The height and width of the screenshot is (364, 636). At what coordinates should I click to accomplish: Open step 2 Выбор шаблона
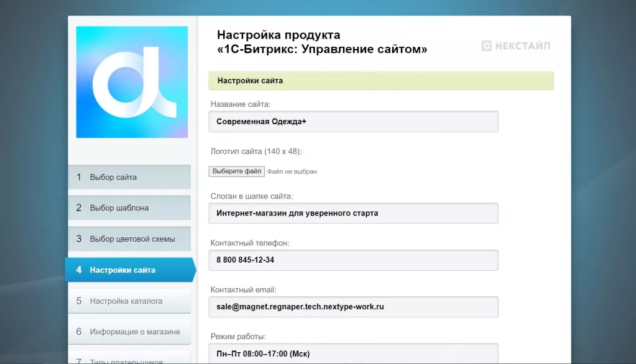[129, 208]
